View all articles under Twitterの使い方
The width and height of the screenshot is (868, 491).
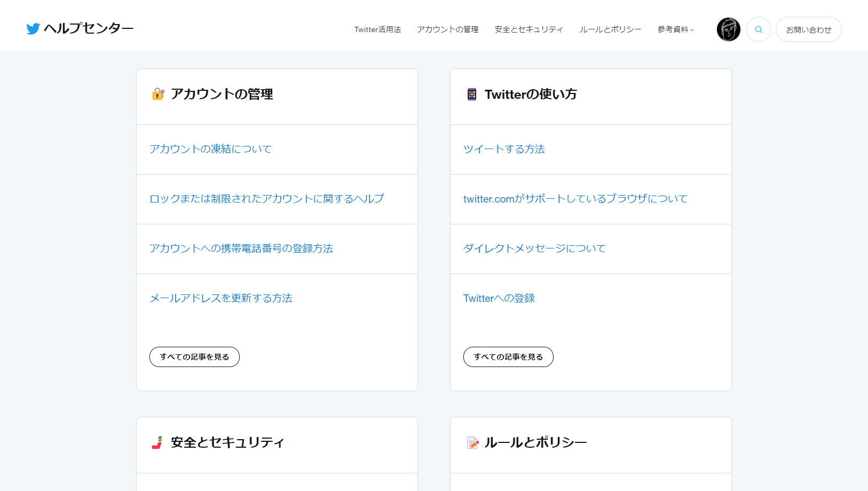[x=508, y=357]
